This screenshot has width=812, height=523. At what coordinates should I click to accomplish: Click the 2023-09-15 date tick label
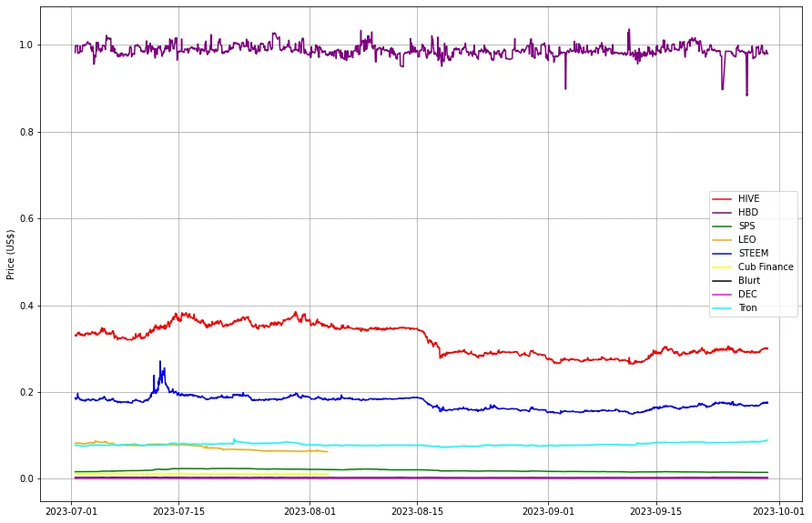click(x=656, y=511)
